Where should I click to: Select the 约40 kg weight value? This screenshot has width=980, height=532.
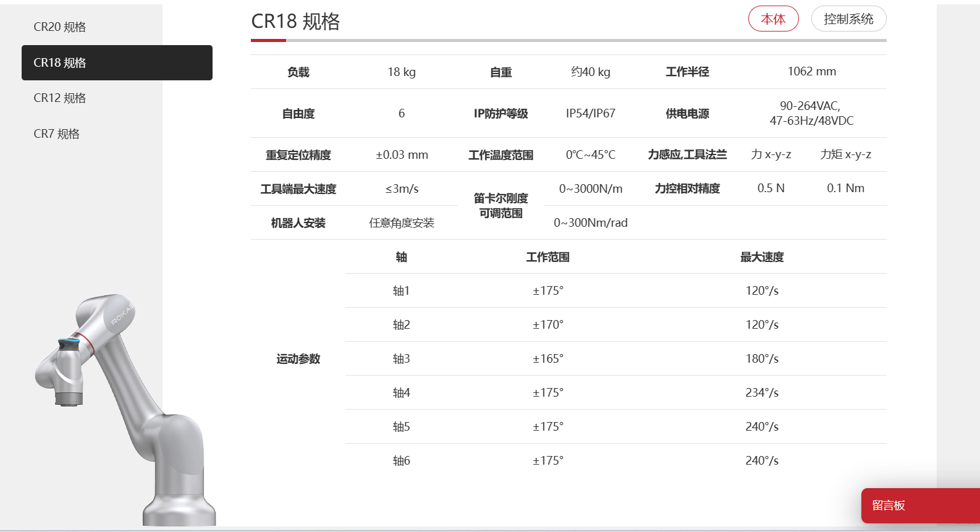591,72
